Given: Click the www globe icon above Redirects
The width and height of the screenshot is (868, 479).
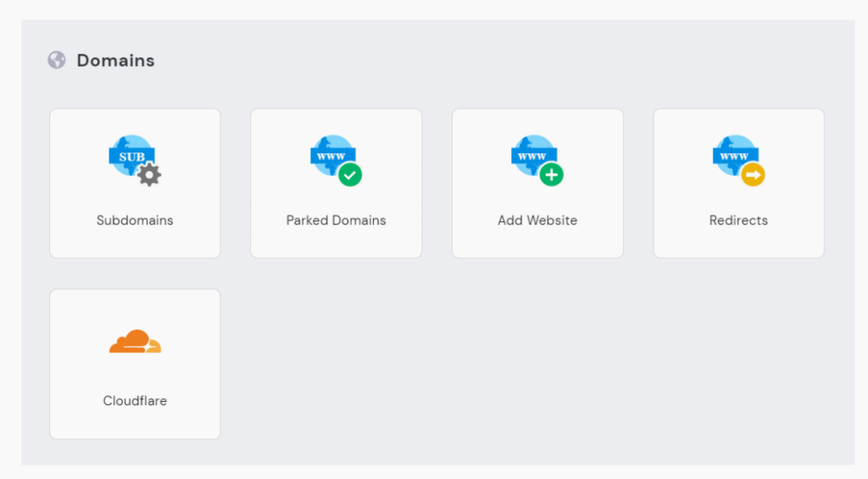Looking at the screenshot, I should (x=733, y=155).
